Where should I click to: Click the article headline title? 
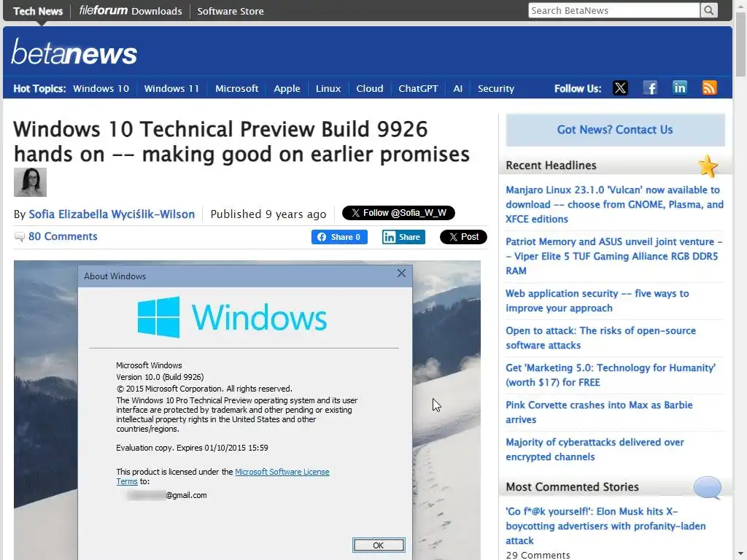click(241, 141)
